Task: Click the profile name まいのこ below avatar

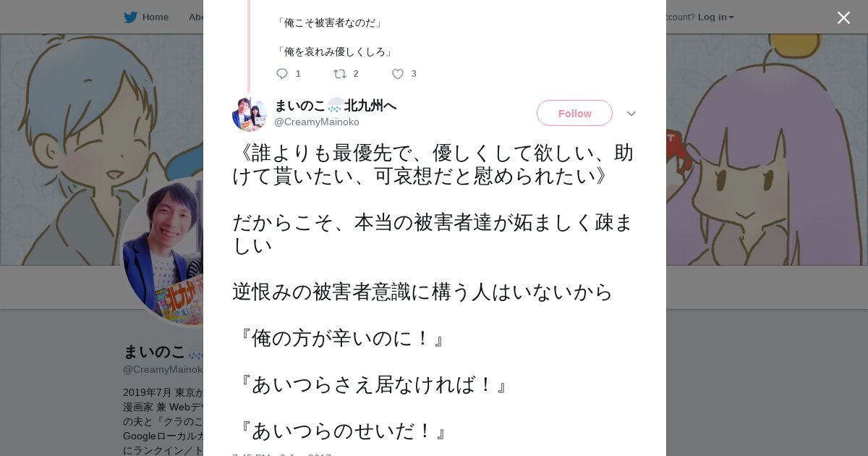Action: (x=154, y=352)
